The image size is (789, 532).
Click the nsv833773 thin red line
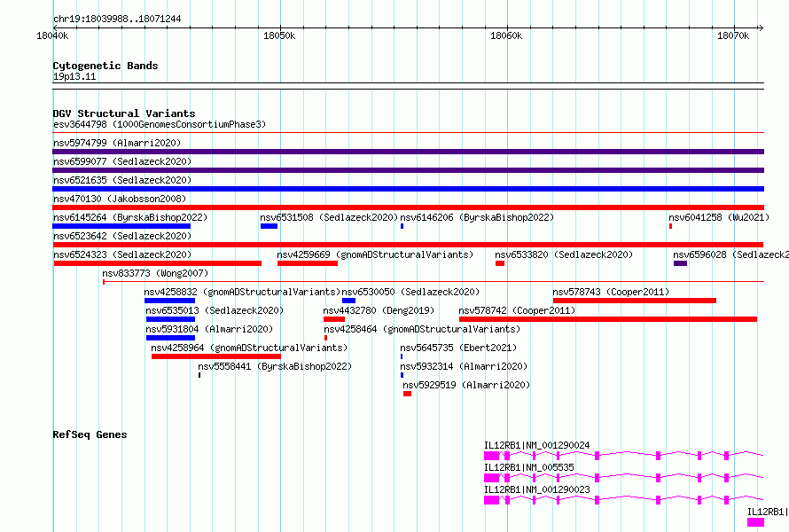434,281
